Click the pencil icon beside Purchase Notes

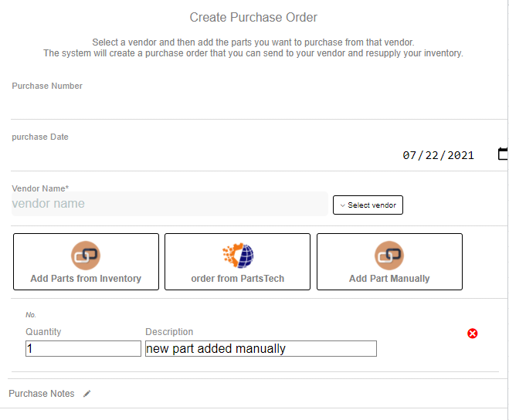coord(87,394)
